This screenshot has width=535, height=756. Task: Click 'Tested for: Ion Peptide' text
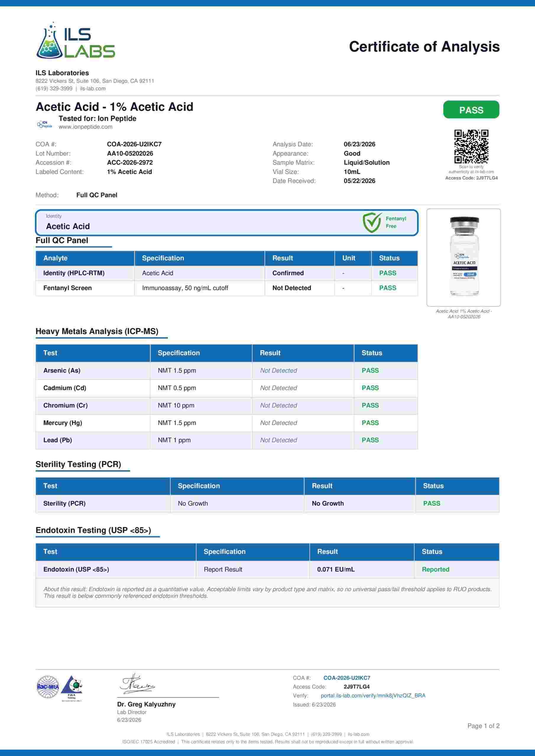[x=97, y=118]
